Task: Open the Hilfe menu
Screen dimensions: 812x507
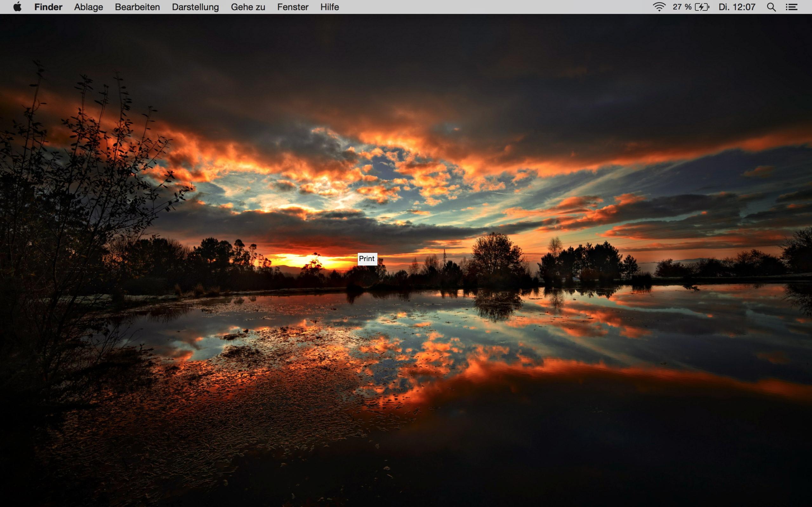Action: tap(329, 7)
